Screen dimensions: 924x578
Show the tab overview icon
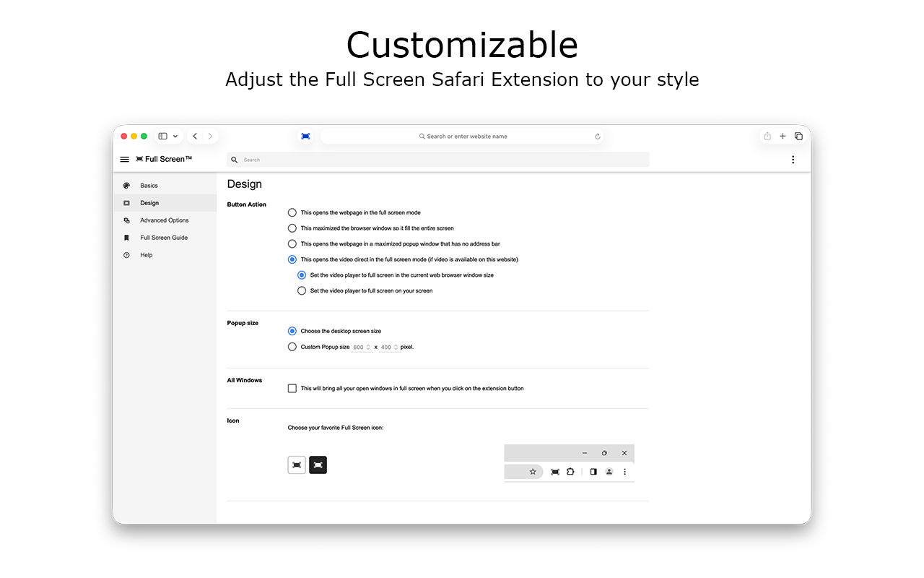coord(798,136)
